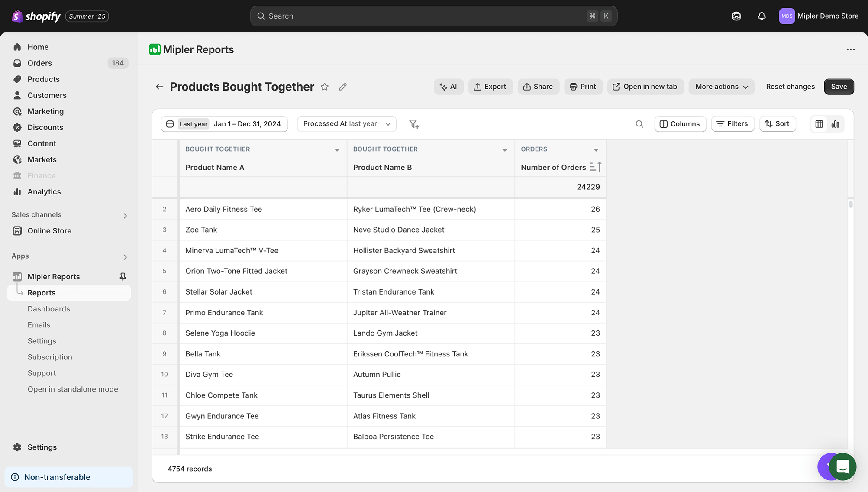Expand the Sales channels section
This screenshot has height=492, width=868.
(125, 216)
